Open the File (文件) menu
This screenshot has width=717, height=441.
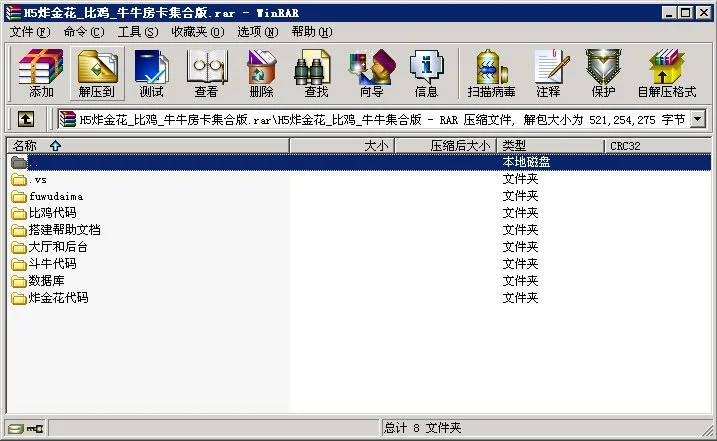click(x=28, y=32)
